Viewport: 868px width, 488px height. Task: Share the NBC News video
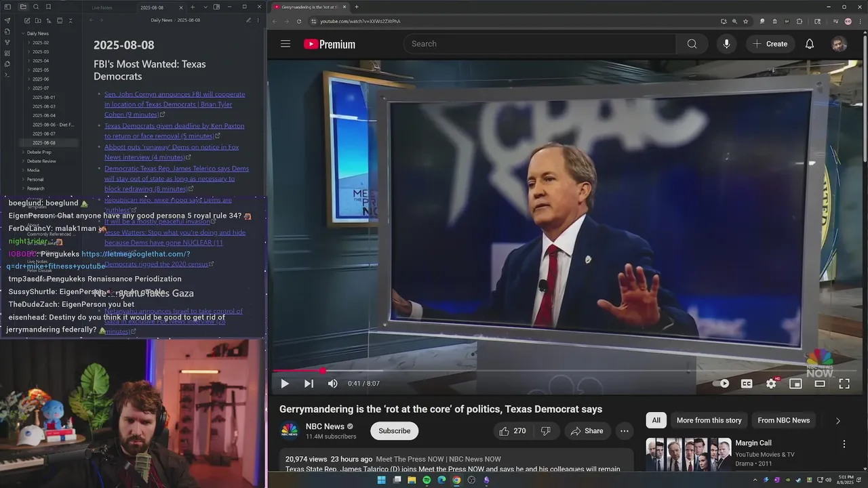pos(587,431)
